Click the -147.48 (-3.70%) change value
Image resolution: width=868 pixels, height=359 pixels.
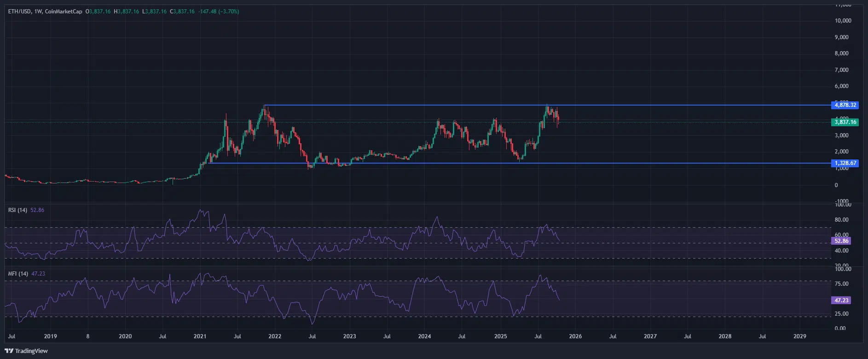218,12
